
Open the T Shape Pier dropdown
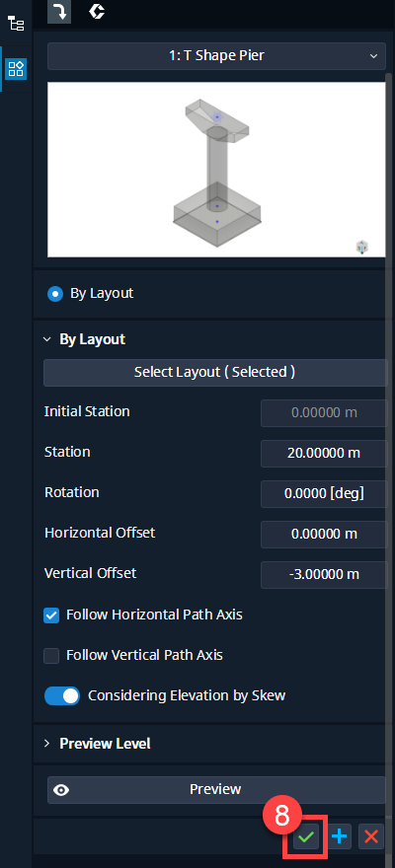coord(216,56)
